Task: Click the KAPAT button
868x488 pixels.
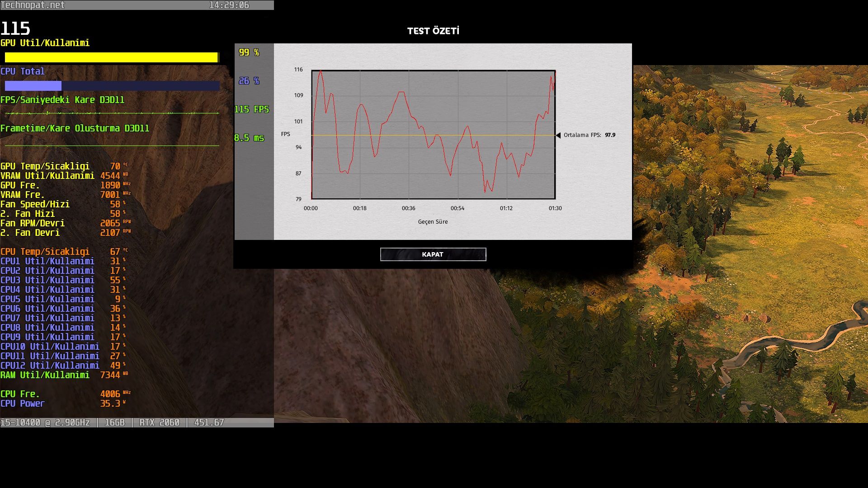Action: (x=433, y=254)
